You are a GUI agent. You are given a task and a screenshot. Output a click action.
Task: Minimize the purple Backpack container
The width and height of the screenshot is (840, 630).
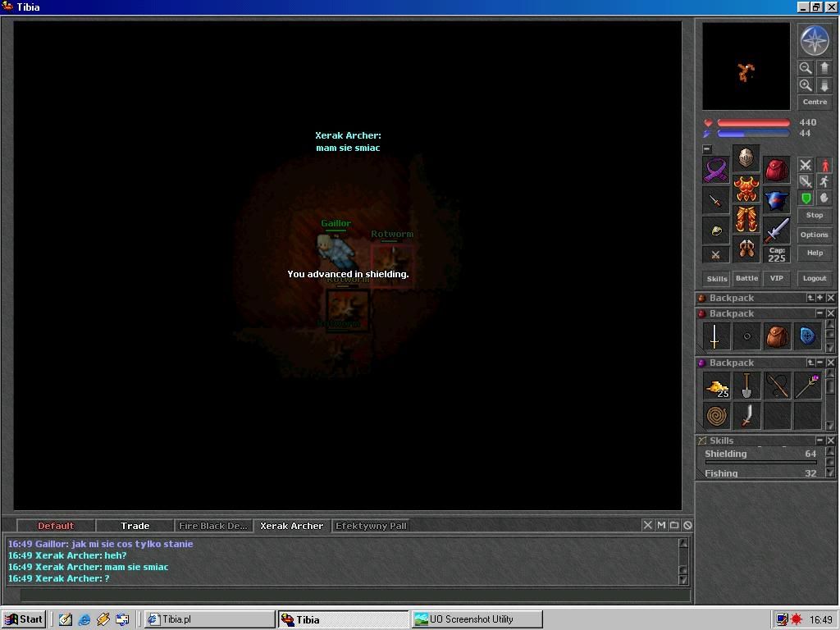820,363
